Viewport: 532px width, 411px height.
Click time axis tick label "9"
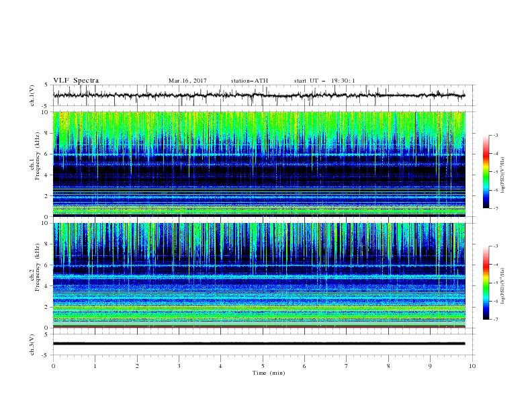[x=430, y=366]
